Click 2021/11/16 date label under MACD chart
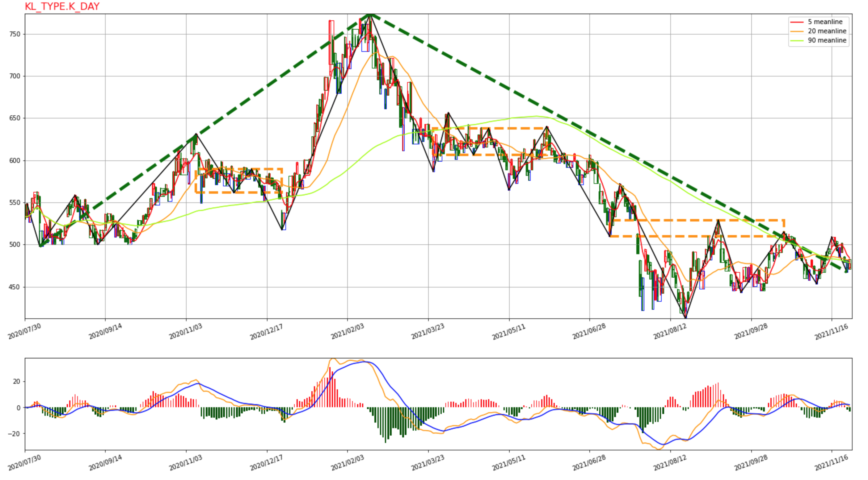868x480 pixels. 831,462
